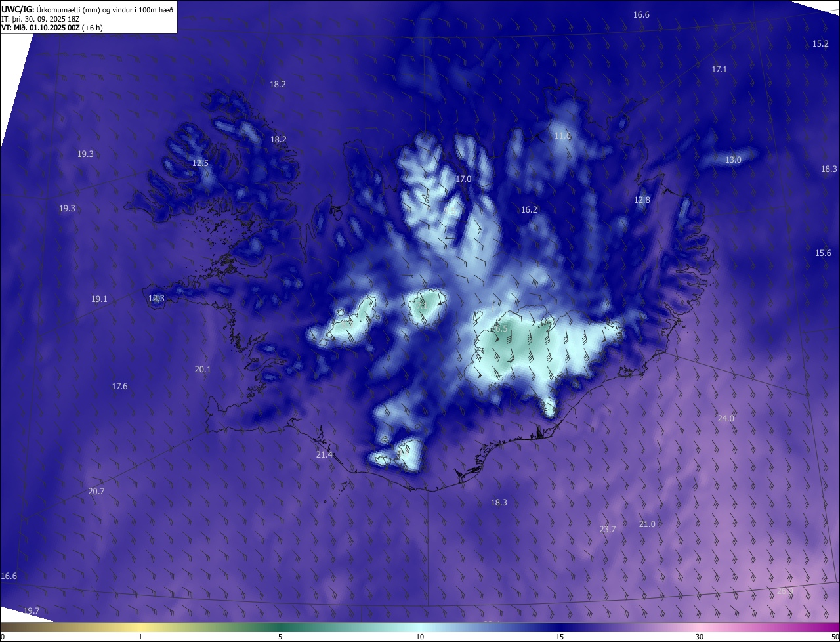This screenshot has height=642, width=840.
Task: Click the color scale label '5'
Action: (x=280, y=637)
